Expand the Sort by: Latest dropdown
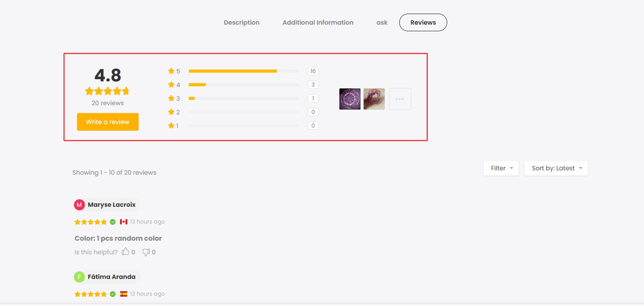 click(556, 168)
